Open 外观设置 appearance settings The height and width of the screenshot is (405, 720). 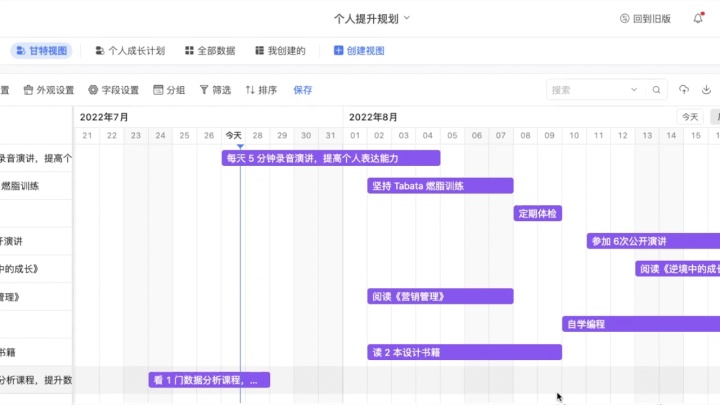point(49,90)
